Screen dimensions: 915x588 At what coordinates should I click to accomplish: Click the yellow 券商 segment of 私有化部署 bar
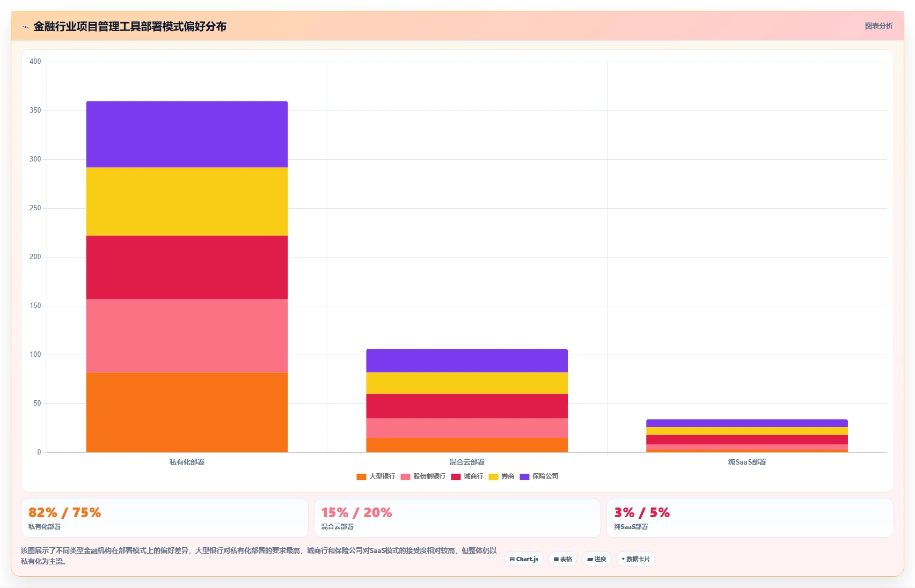pos(187,202)
